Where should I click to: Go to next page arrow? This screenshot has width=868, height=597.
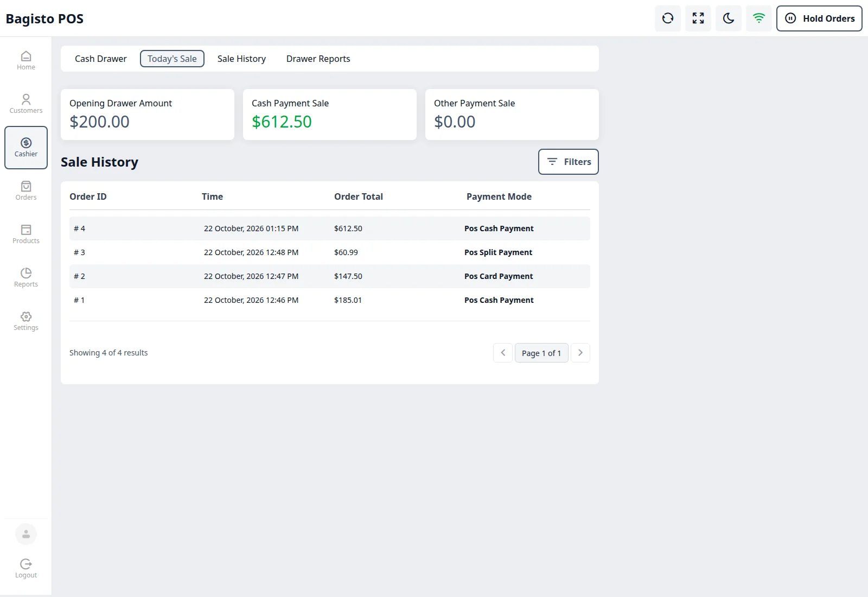[580, 353]
